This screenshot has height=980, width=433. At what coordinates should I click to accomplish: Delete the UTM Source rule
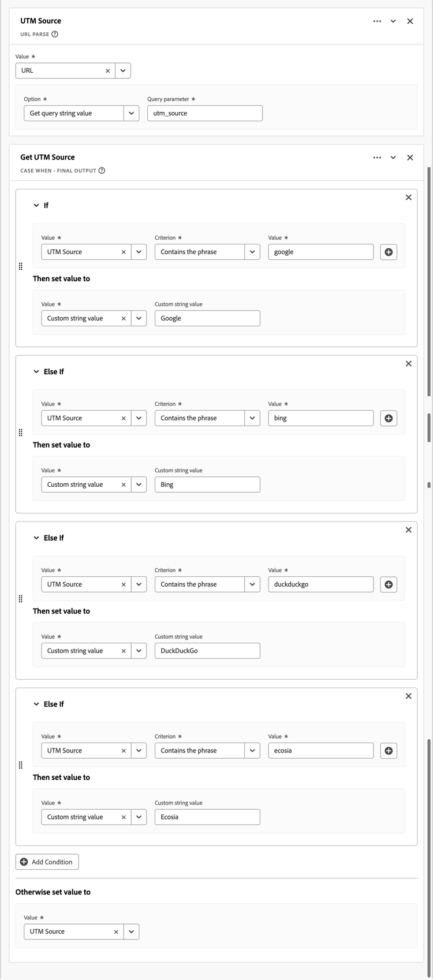click(410, 21)
